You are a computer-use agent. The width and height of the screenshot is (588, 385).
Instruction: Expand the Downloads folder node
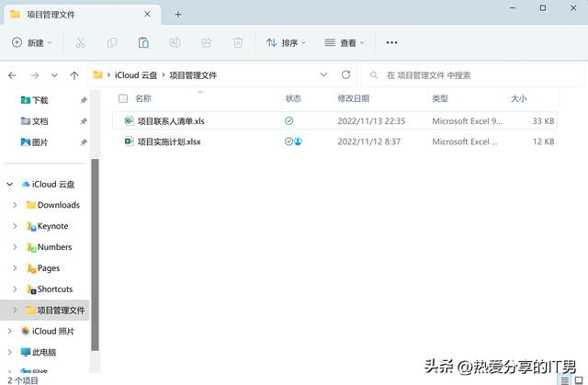(x=15, y=205)
